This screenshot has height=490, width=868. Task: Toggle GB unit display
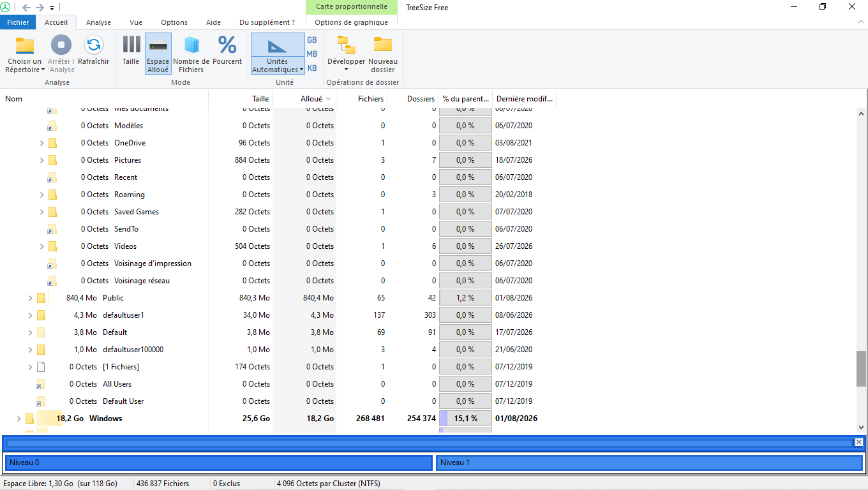[312, 40]
